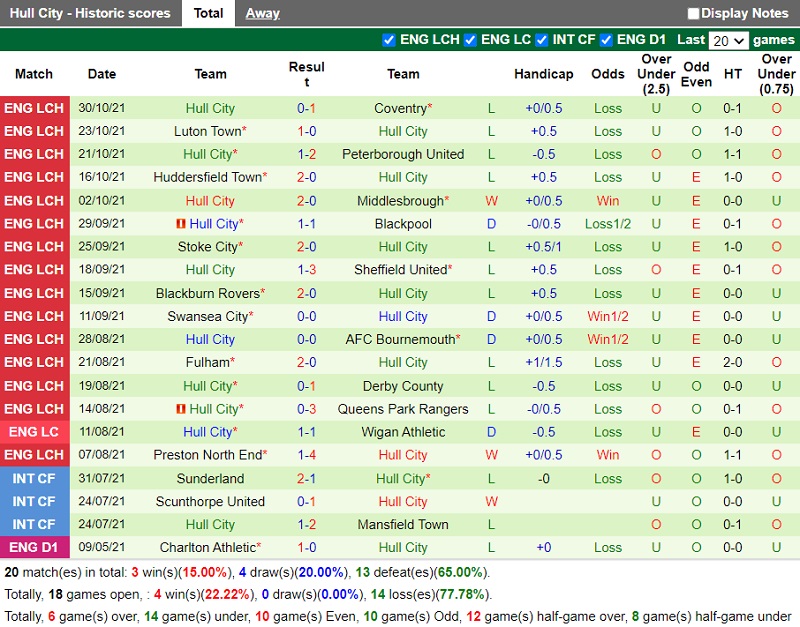The width and height of the screenshot is (800, 627).
Task: Switch to the Away tab
Action: [262, 13]
